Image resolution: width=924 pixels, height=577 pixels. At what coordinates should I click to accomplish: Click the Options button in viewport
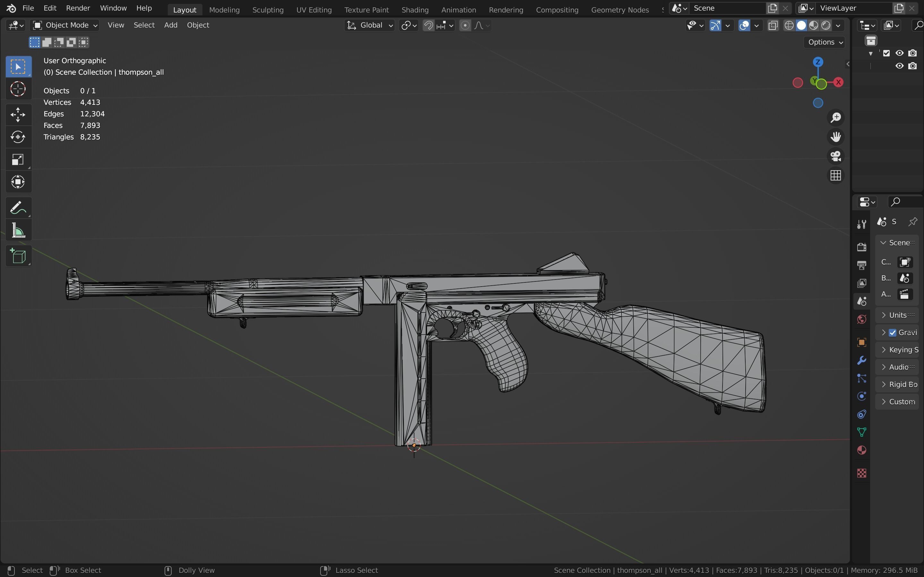pos(825,42)
